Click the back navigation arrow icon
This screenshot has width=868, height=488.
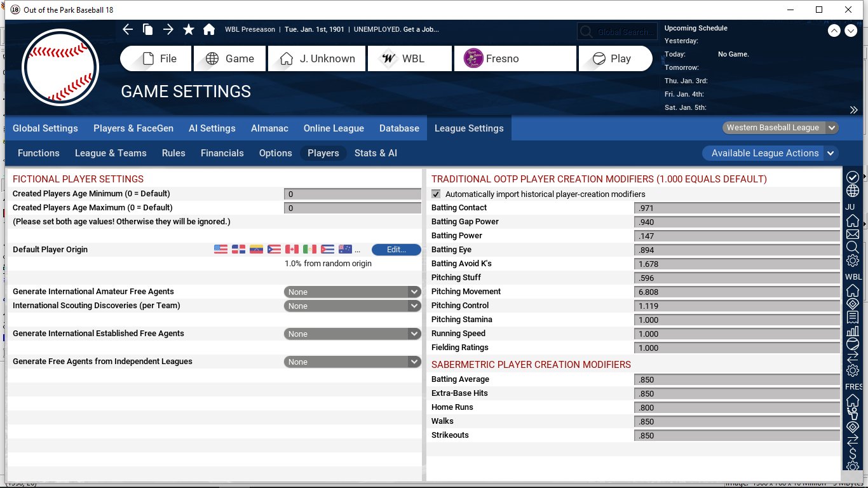coord(128,29)
